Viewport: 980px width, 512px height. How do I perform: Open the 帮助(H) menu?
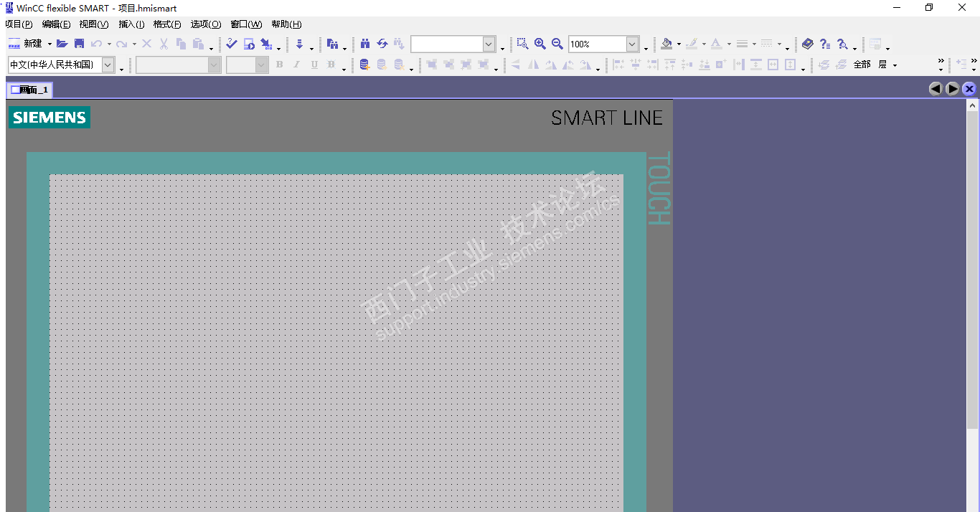[x=286, y=24]
